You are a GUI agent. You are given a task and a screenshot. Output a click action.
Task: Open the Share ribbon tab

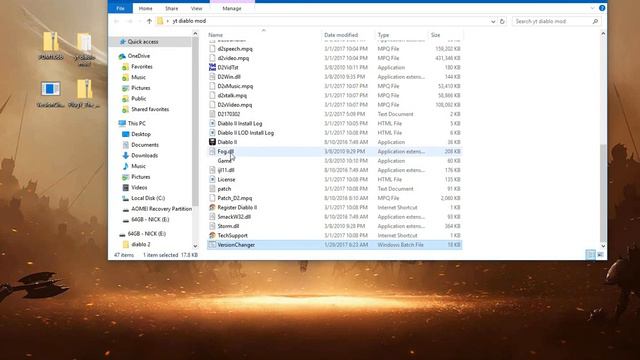coord(171,8)
